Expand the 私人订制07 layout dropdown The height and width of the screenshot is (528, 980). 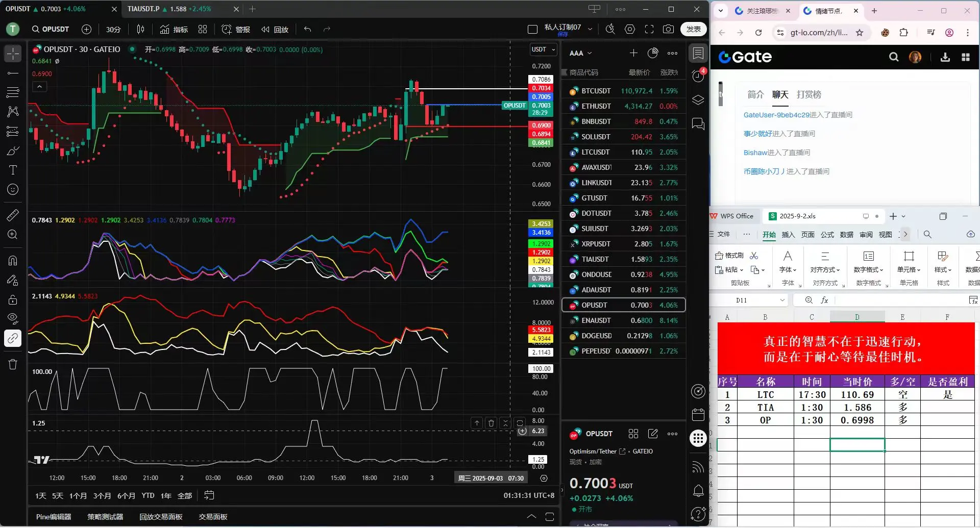tap(590, 30)
